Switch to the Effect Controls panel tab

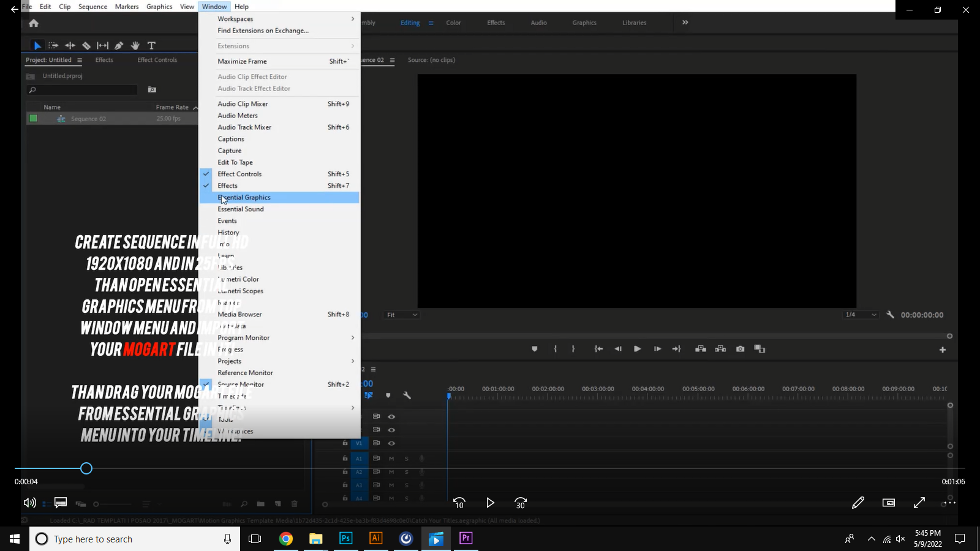point(157,60)
